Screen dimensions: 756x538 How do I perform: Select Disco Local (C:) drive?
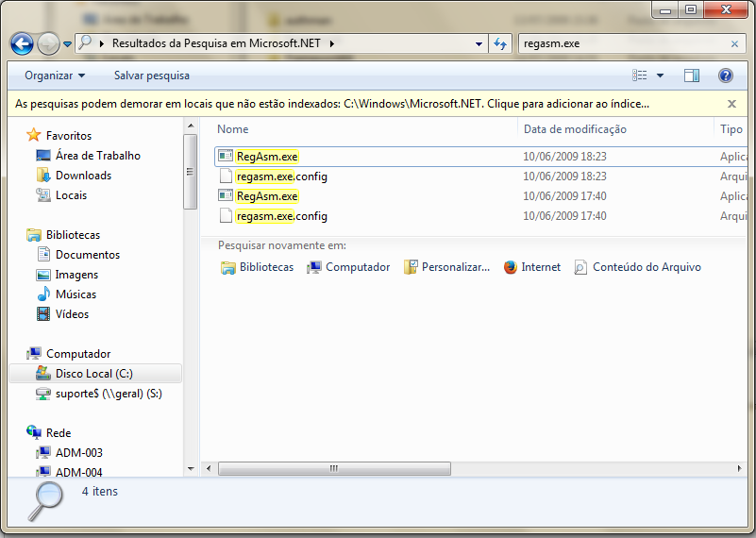95,374
